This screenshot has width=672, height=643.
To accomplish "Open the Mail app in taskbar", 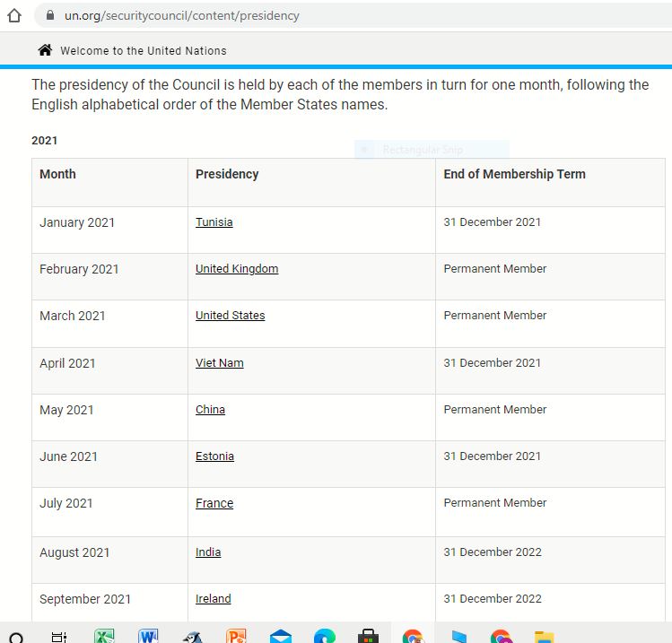I will point(281,635).
